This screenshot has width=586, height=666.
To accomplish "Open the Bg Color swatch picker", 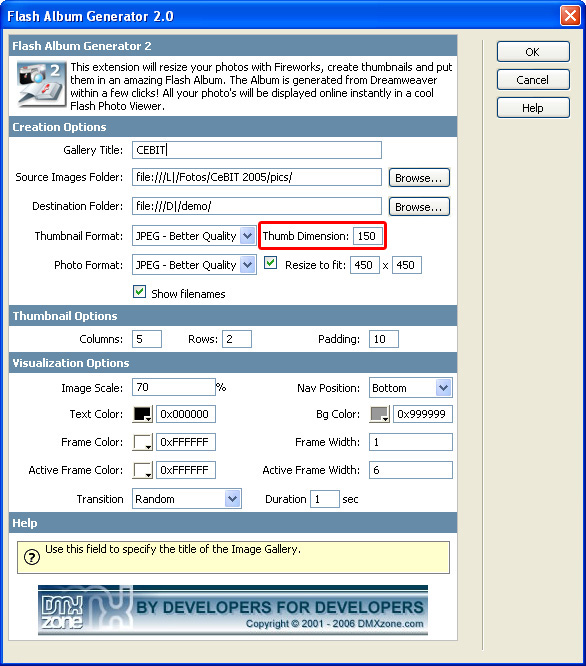I will point(380,414).
